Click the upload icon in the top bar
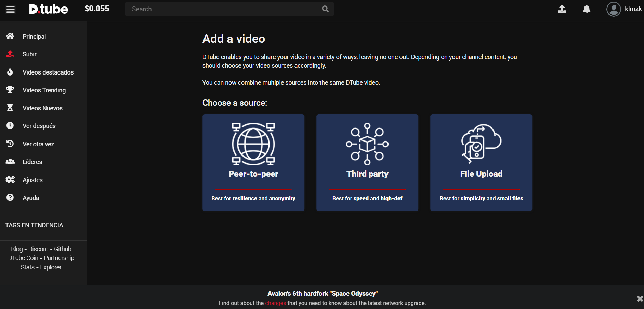The image size is (644, 309). pos(562,9)
